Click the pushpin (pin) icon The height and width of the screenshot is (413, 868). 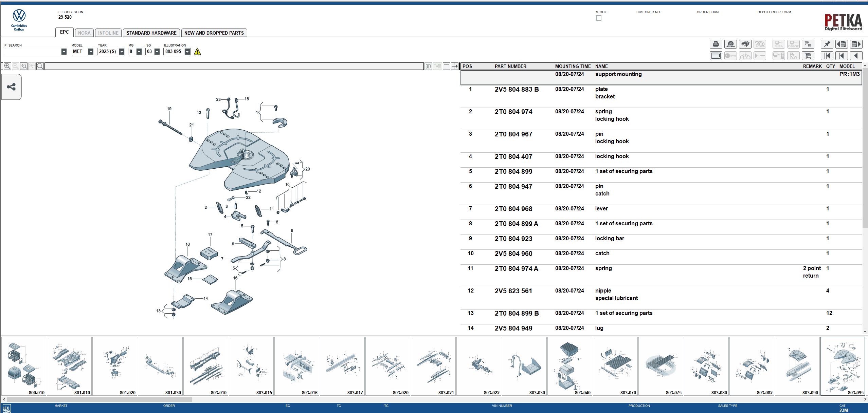[827, 44]
